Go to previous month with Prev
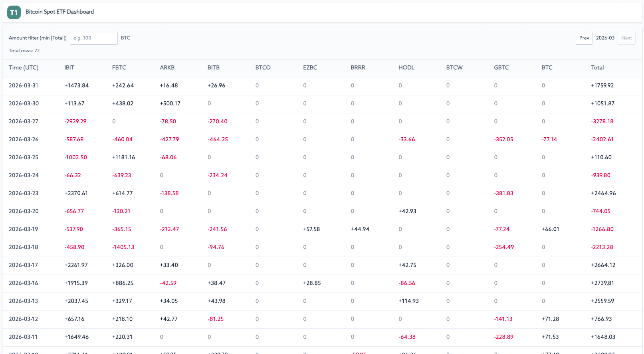644x354 pixels. tap(584, 38)
